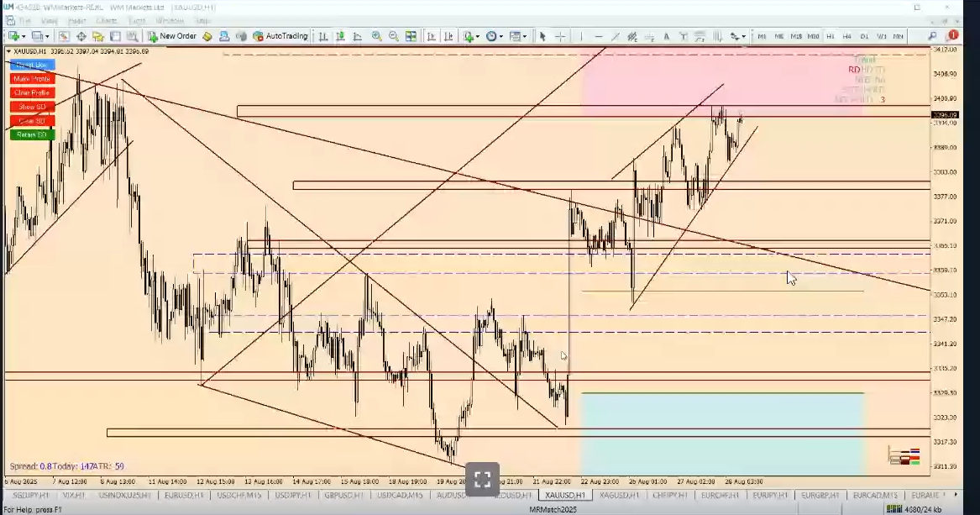980x515 pixels.
Task: Select the Crosshair tool
Action: tap(560, 36)
